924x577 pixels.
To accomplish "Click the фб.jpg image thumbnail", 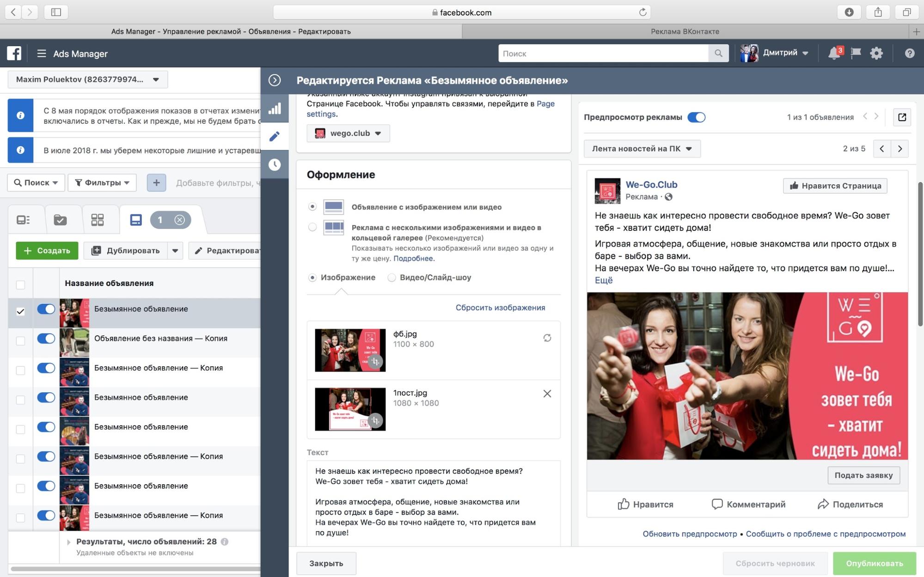I will (349, 350).
